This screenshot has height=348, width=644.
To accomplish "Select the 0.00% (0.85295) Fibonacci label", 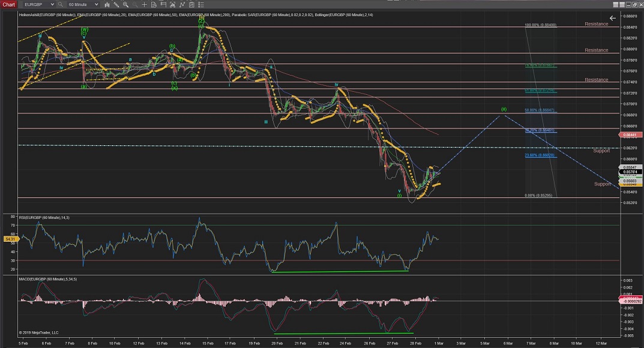I will pyautogui.click(x=538, y=196).
